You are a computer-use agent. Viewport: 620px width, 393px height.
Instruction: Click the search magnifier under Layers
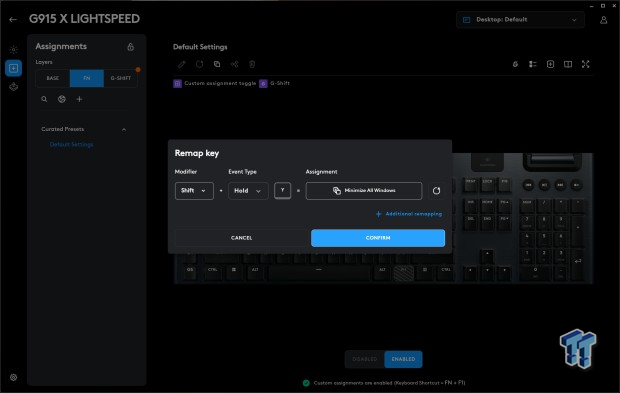pos(44,99)
